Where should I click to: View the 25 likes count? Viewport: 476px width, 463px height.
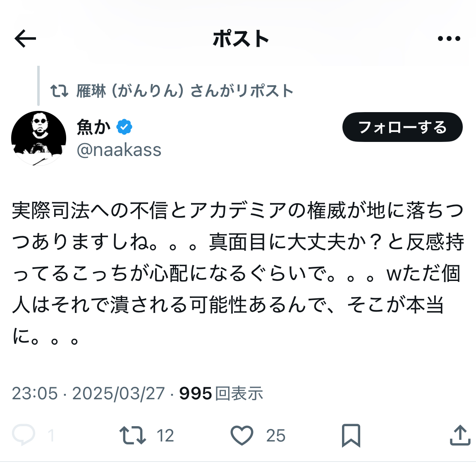pos(276,436)
